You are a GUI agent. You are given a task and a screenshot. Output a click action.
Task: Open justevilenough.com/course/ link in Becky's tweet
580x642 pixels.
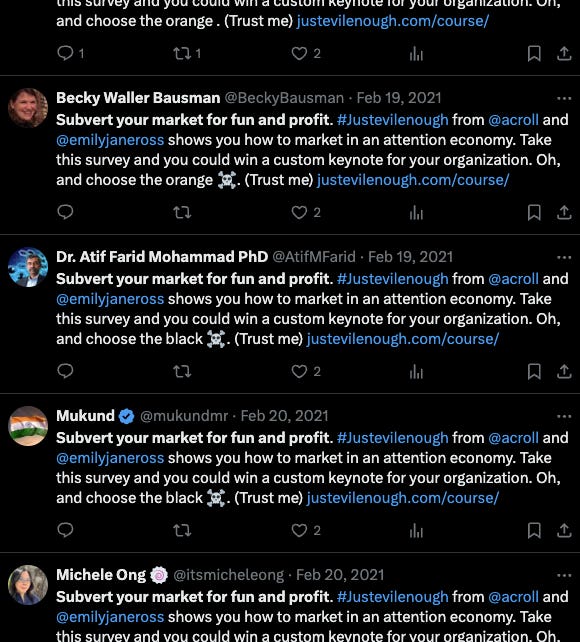pyautogui.click(x=413, y=180)
